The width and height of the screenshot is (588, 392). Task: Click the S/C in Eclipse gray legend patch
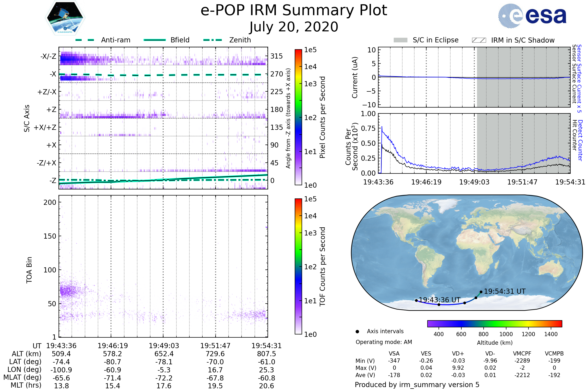401,40
